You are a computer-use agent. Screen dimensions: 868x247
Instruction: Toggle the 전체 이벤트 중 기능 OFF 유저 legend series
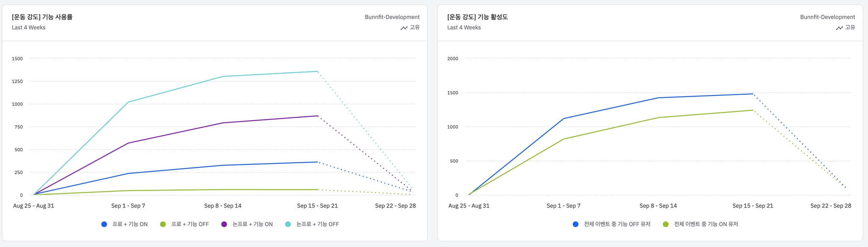tap(612, 224)
